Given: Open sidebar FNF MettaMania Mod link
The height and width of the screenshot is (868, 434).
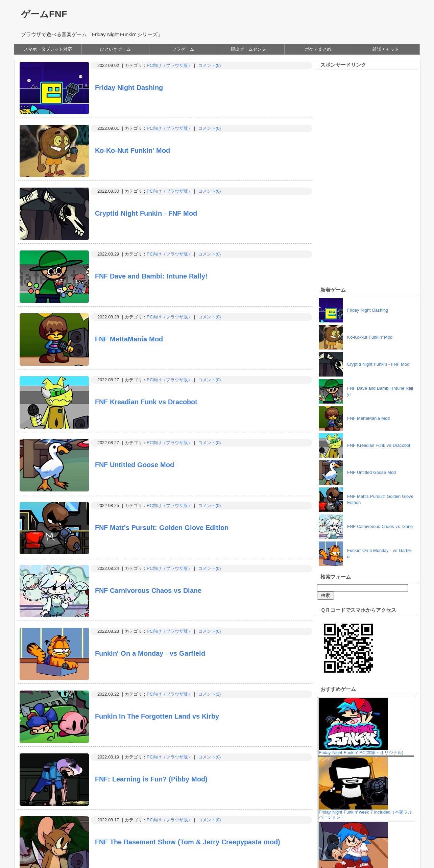Looking at the screenshot, I should (368, 418).
